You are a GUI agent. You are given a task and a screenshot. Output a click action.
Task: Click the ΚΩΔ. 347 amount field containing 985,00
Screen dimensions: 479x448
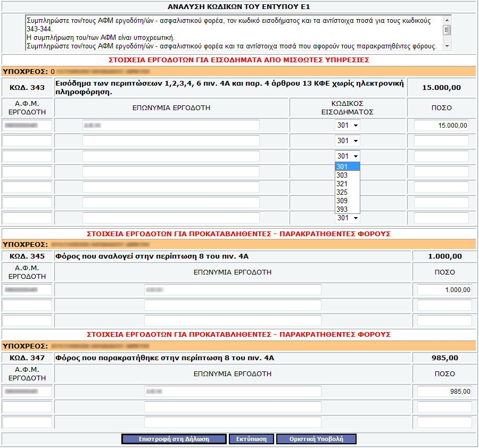444,392
